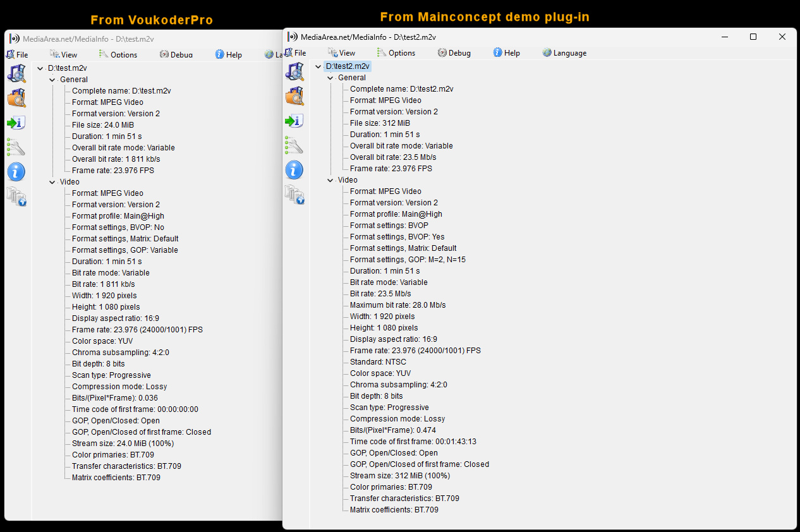Open Preferences wrench icon in the test2.m2v window
The width and height of the screenshot is (800, 532).
pos(294,146)
